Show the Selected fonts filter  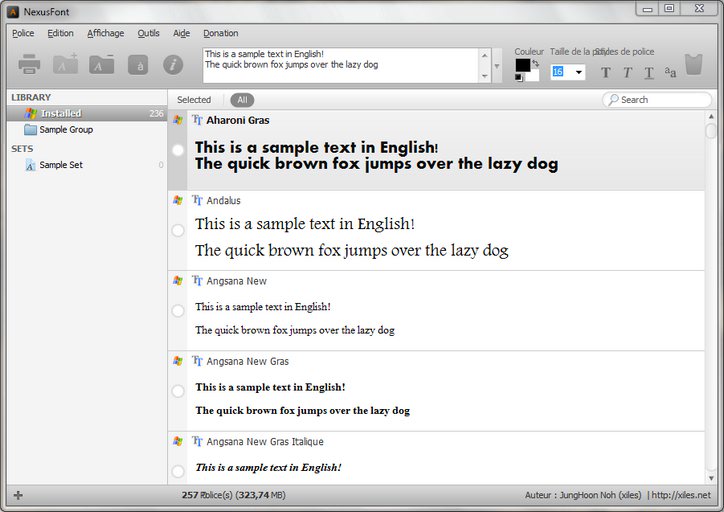194,100
